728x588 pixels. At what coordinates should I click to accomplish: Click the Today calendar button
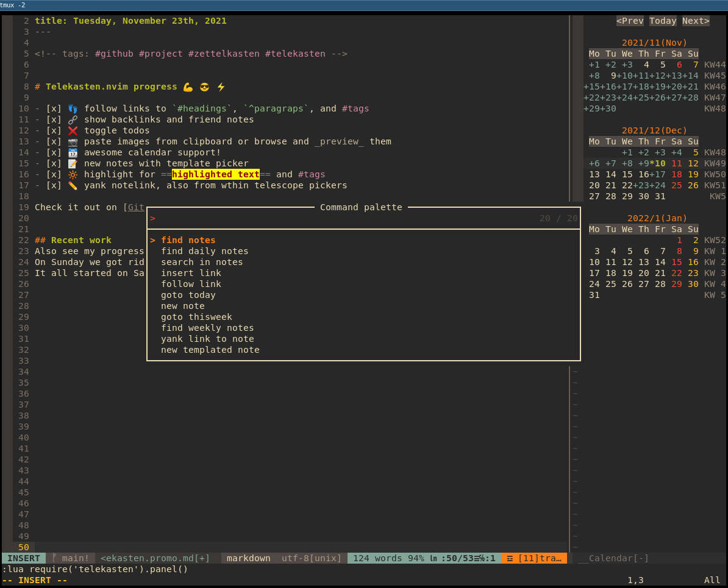[x=663, y=21]
